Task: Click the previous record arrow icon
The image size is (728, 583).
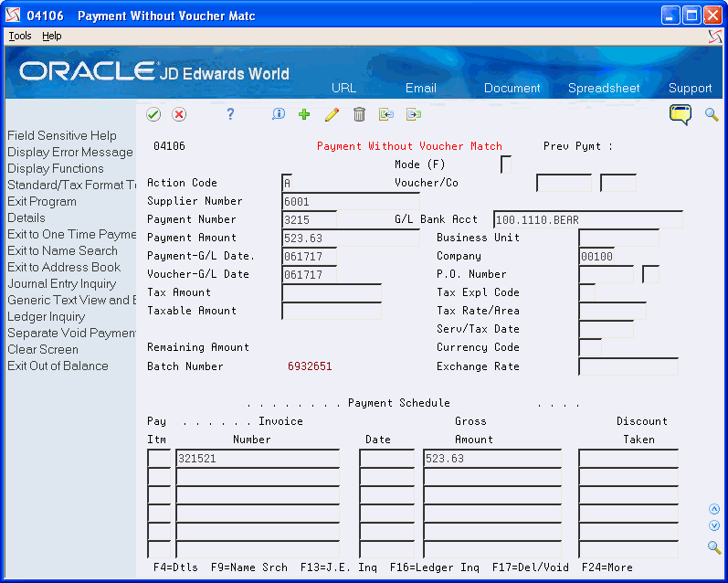Action: click(x=386, y=114)
